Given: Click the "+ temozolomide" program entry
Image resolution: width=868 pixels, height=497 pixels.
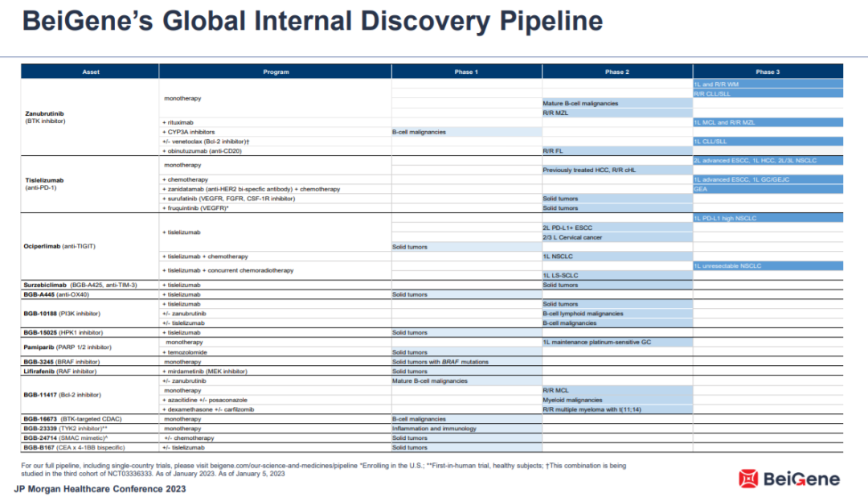Looking at the screenshot, I should point(184,352).
